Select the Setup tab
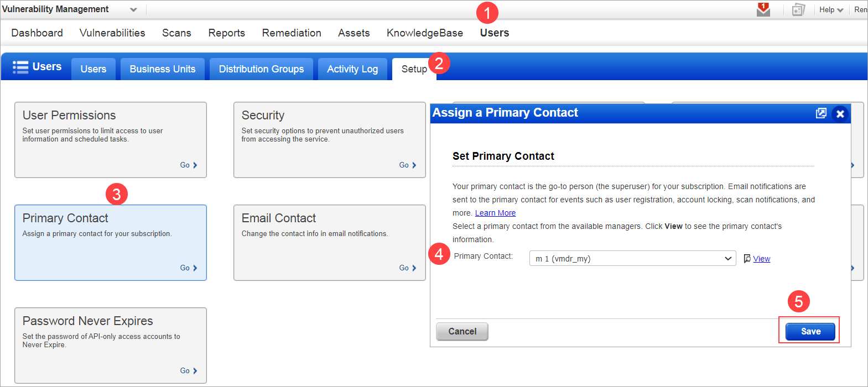This screenshot has width=868, height=387. click(x=414, y=69)
